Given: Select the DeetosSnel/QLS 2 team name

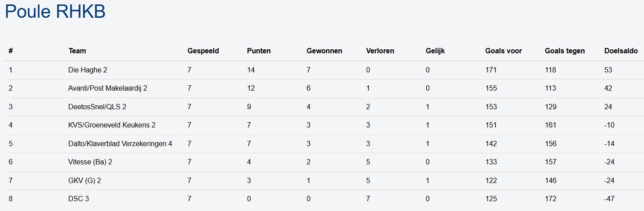Looking at the screenshot, I should (x=94, y=107).
